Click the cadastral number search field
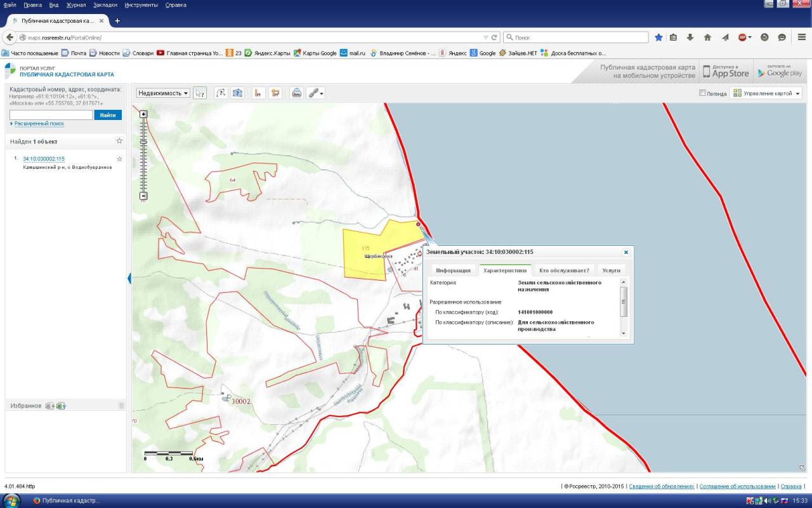This screenshot has height=508, width=812. [x=51, y=115]
